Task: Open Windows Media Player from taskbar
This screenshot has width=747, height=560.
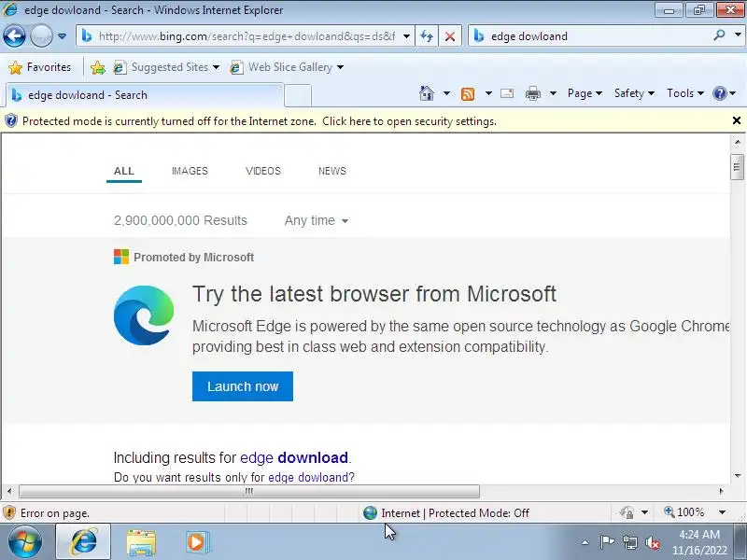Action: [x=197, y=542]
